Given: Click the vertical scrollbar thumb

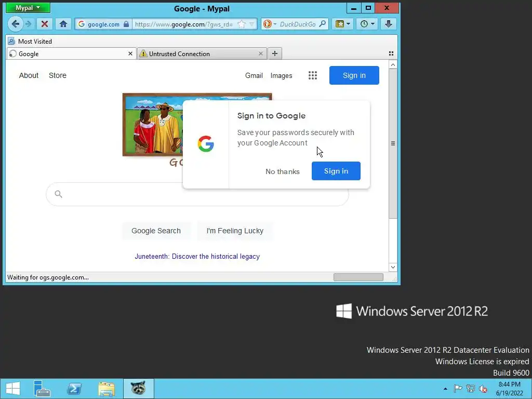Looking at the screenshot, I should coord(393,143).
